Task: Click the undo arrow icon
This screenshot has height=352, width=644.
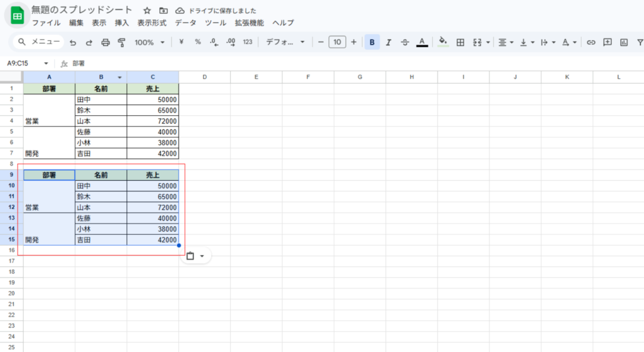Action: click(73, 42)
